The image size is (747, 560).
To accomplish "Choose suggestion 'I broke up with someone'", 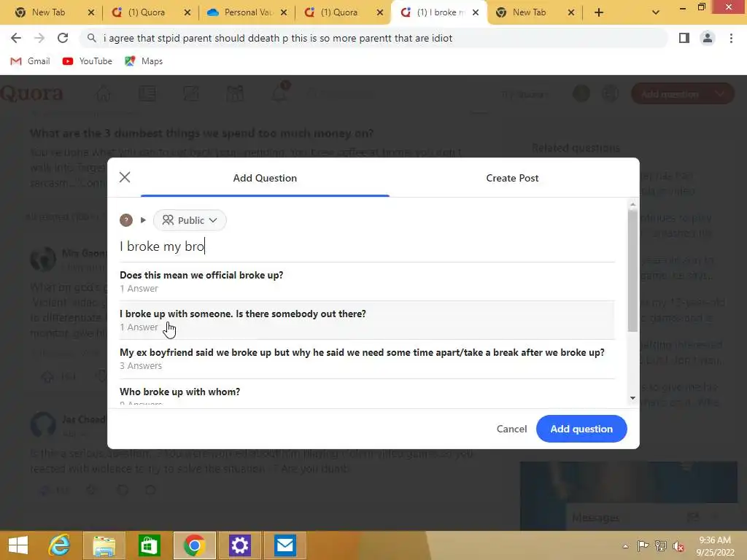I will point(367,320).
